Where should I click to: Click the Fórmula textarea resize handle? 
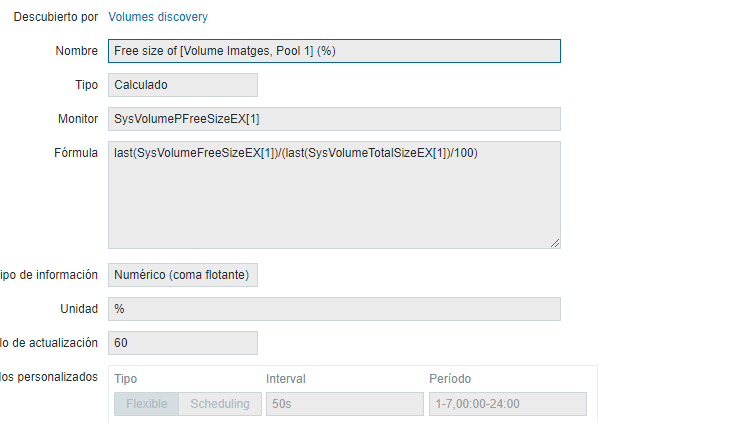click(554, 242)
